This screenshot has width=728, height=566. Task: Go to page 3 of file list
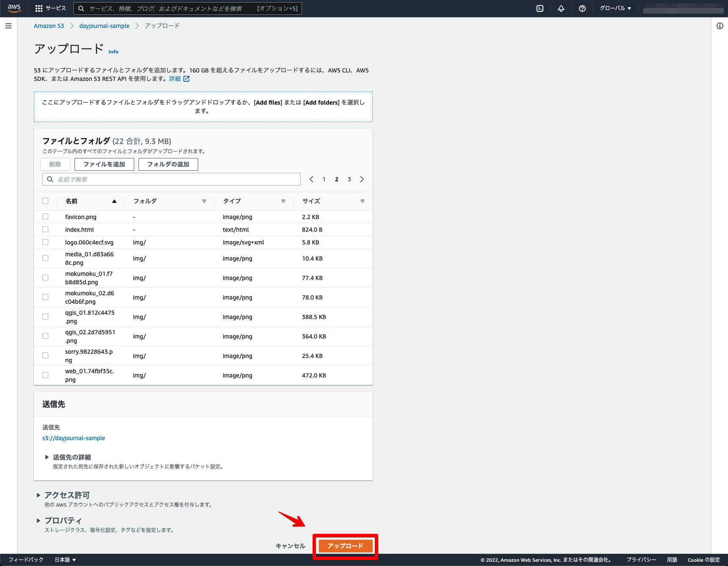tap(349, 179)
